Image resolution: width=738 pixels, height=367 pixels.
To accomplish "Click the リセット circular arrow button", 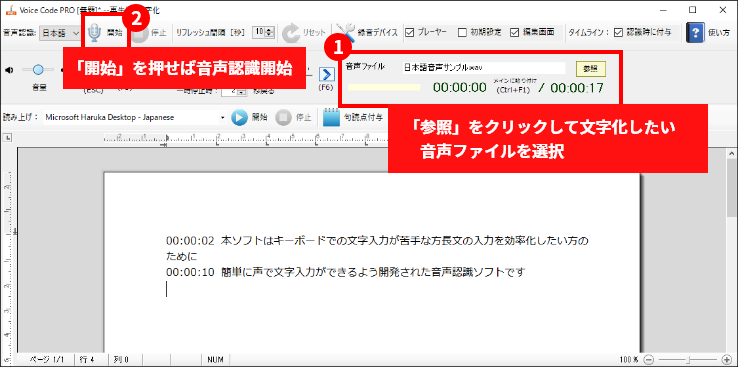I will tap(304, 32).
